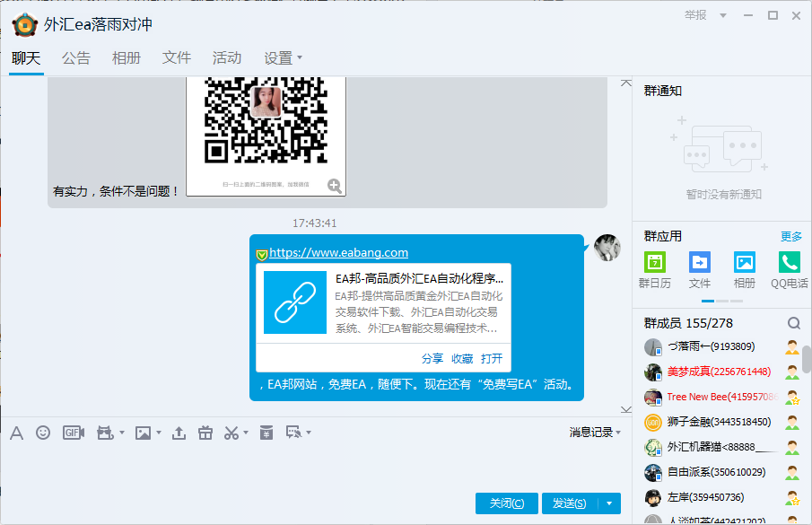The width and height of the screenshot is (812, 525).
Task: Click the sender avatar beside blue message
Action: tap(607, 248)
